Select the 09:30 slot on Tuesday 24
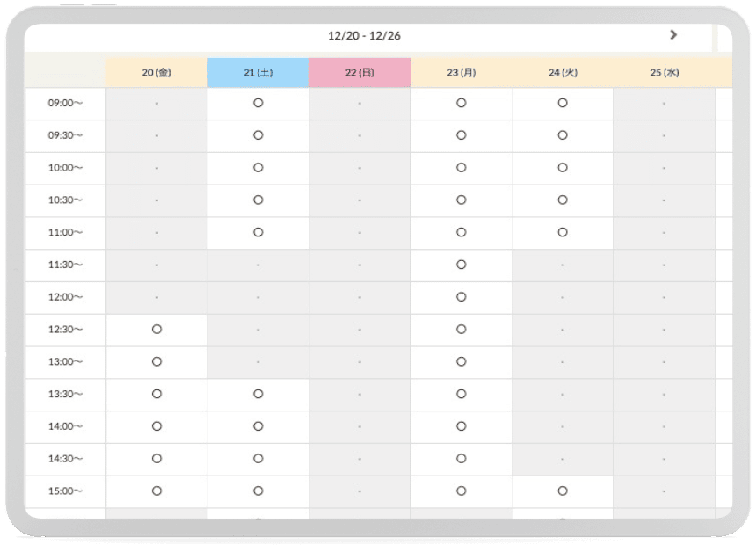Image resolution: width=756 pixels, height=545 pixels. pyautogui.click(x=563, y=135)
